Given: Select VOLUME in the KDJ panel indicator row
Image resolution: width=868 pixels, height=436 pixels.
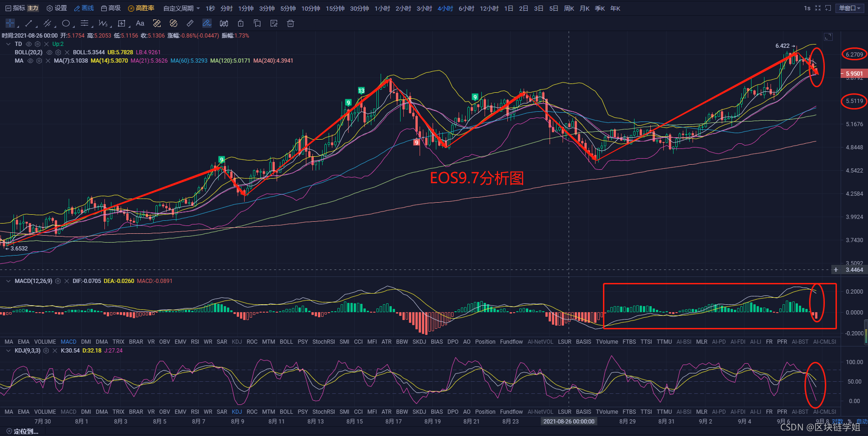Looking at the screenshot, I should [x=45, y=412].
